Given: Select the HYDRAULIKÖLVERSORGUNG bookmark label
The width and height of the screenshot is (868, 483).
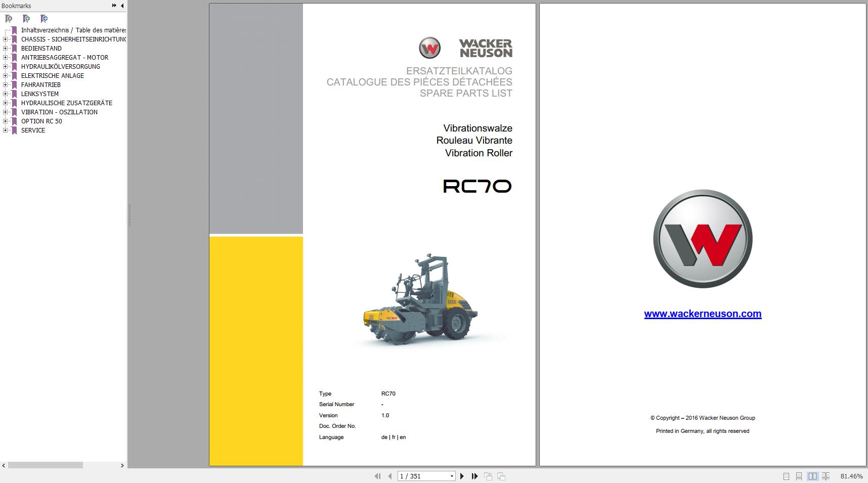Looking at the screenshot, I should [61, 66].
